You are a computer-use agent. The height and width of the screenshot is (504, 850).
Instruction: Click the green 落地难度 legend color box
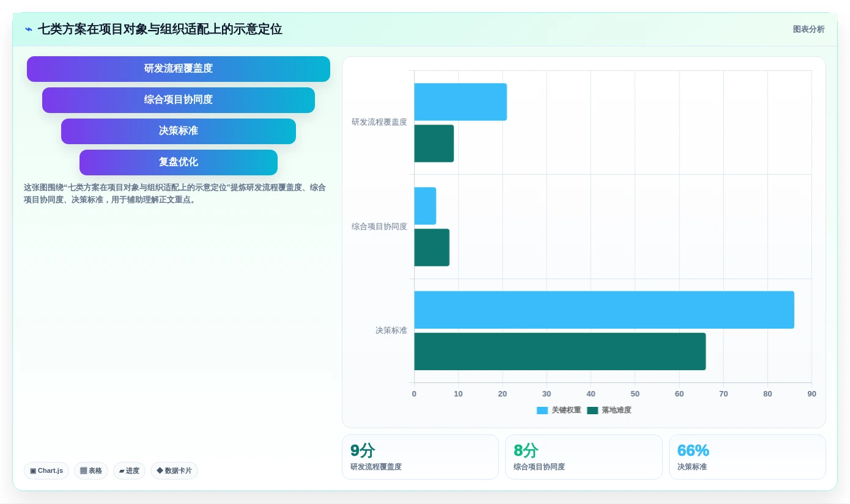click(x=593, y=411)
